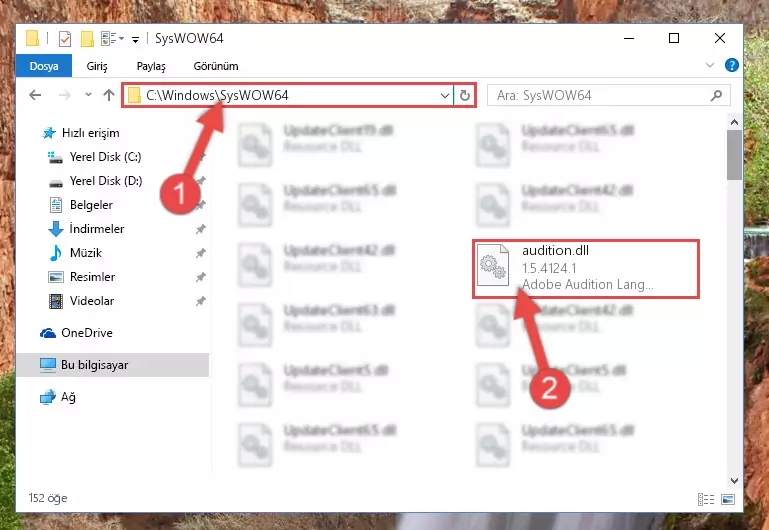The height and width of the screenshot is (530, 769).
Task: Open the Customize Quick Access Toolbar arrow
Action: click(x=135, y=39)
